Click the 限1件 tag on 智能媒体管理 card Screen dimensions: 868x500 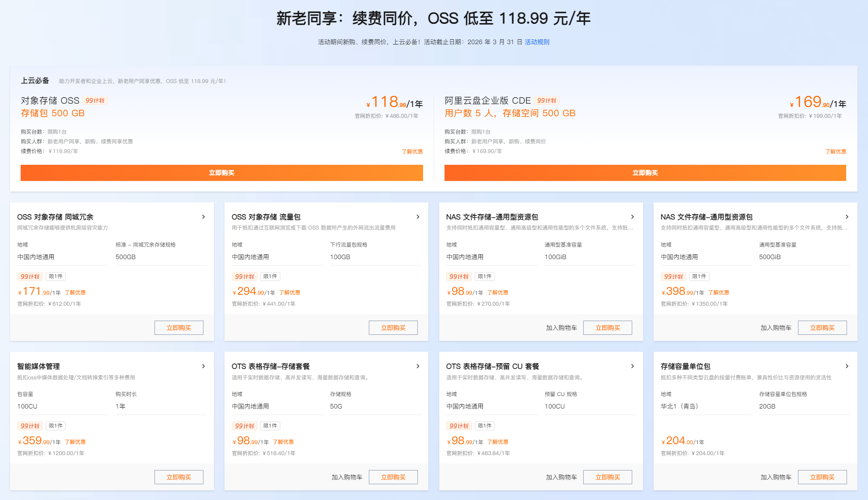(56, 426)
